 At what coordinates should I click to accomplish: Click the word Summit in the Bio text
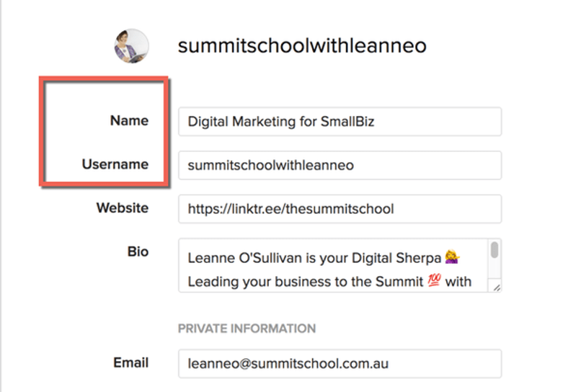[x=399, y=281]
